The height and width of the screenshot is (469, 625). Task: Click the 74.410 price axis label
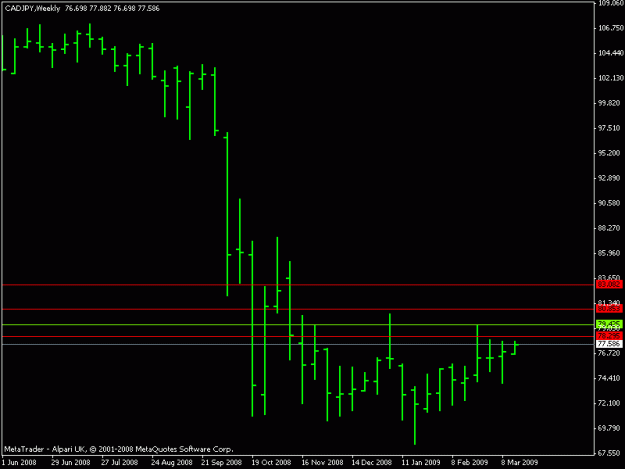(609, 378)
